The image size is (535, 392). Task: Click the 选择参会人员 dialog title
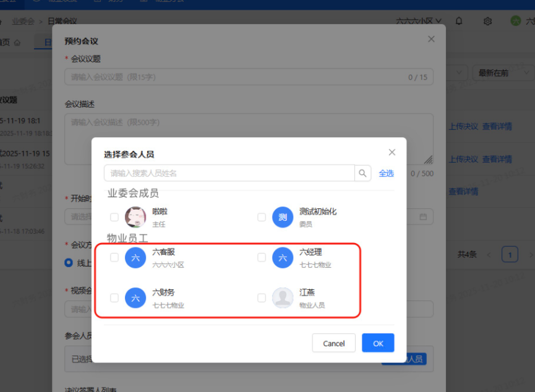click(x=129, y=155)
